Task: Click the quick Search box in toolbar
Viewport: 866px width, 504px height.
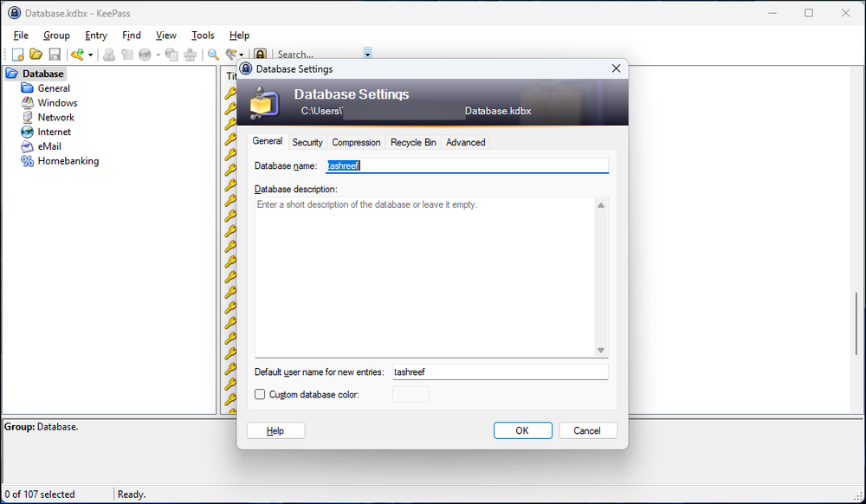Action: pos(320,54)
